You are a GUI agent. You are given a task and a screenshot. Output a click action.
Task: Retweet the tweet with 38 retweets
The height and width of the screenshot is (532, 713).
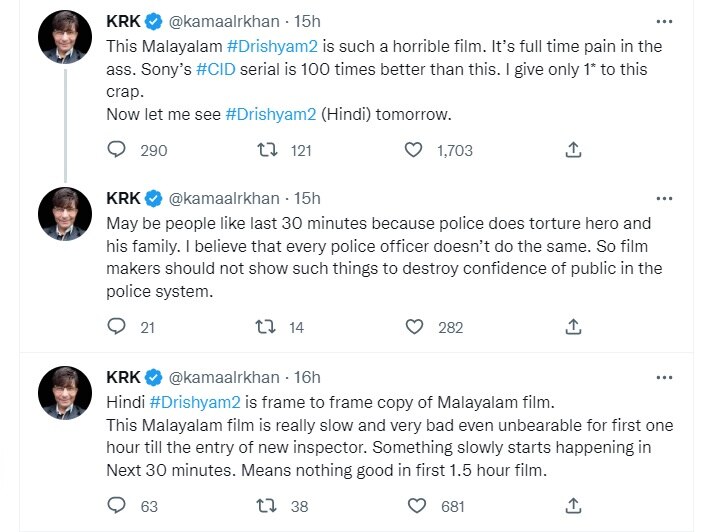[x=267, y=506]
